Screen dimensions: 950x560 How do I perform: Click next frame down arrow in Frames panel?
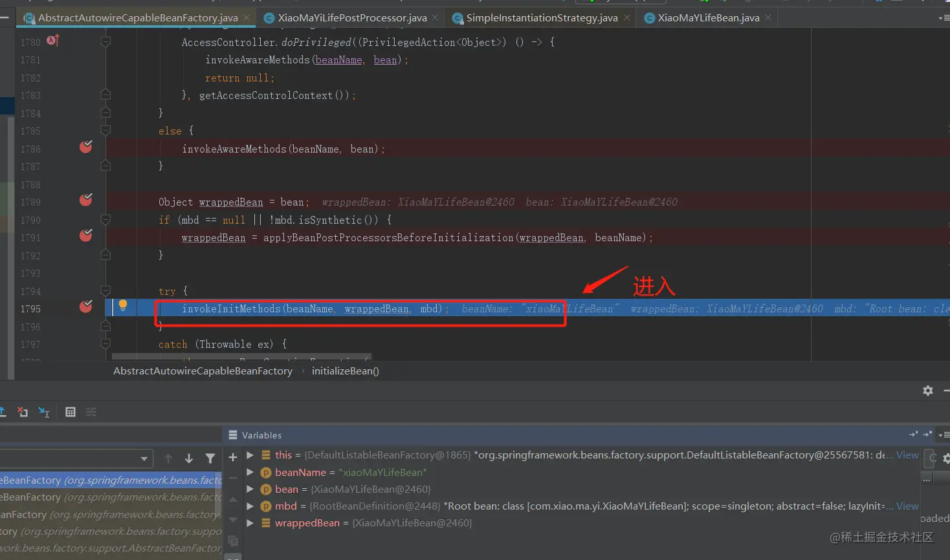pyautogui.click(x=189, y=458)
